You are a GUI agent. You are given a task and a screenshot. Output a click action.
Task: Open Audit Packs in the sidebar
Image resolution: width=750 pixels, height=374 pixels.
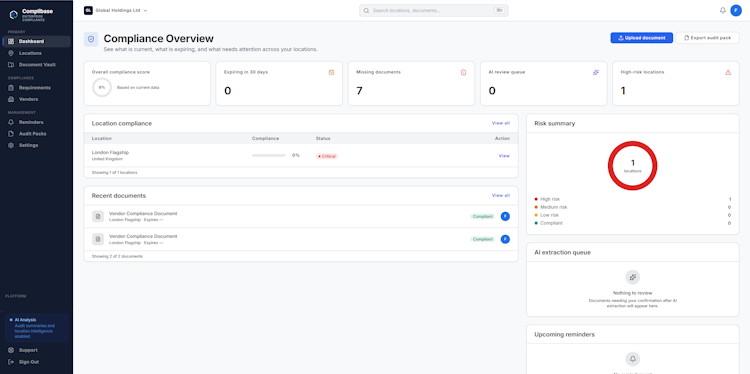[36, 134]
